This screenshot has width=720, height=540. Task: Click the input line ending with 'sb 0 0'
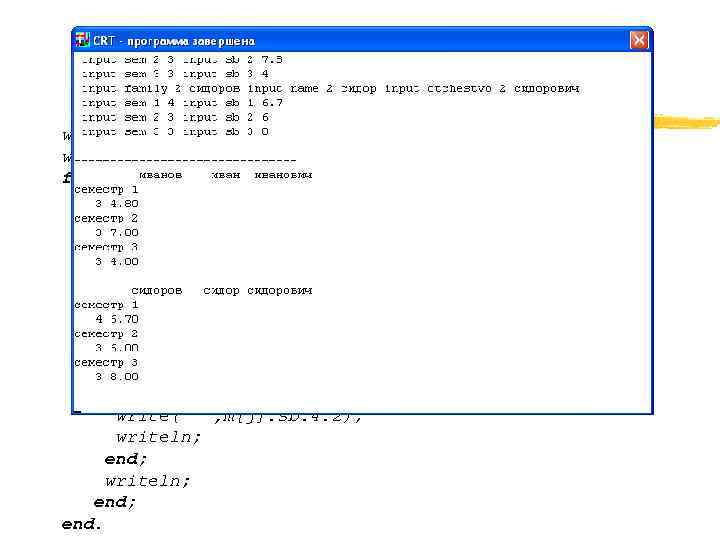pos(175,132)
